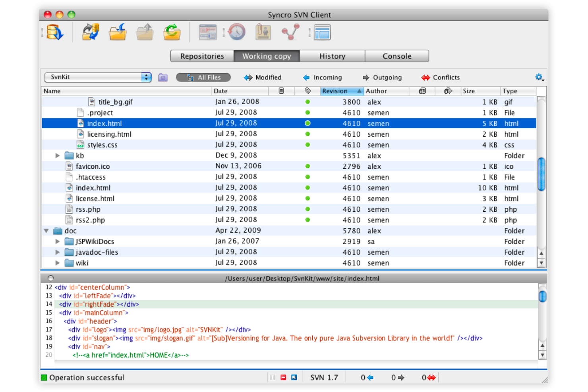Synchronize the working copy
This screenshot has width=588, height=392.
(90, 32)
